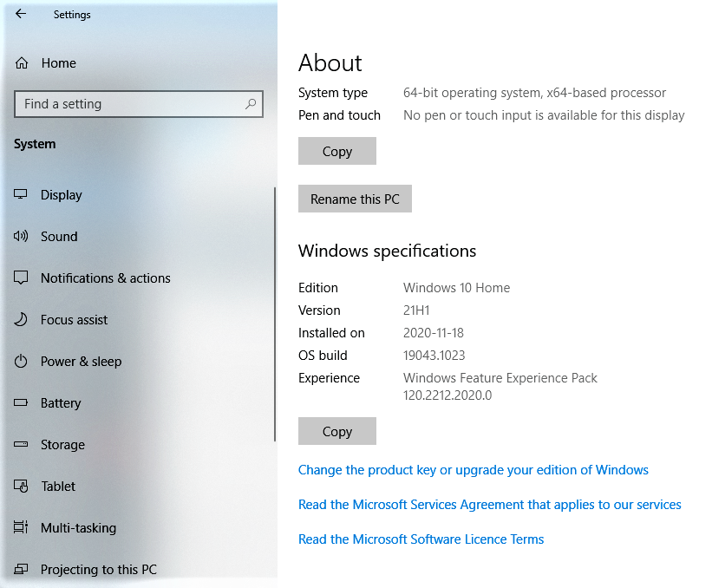Click the Storage drive icon

point(21,445)
